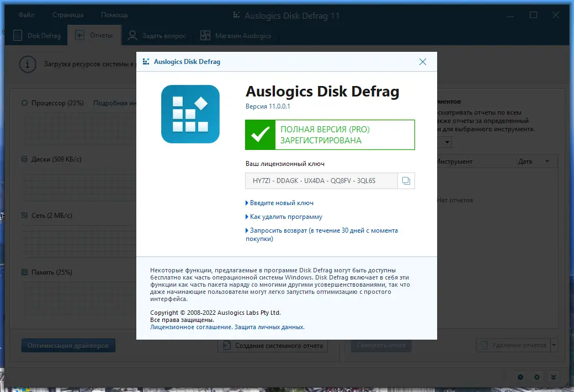
Task: Click the title bar Auslogics logo icon
Action: pyautogui.click(x=236, y=15)
